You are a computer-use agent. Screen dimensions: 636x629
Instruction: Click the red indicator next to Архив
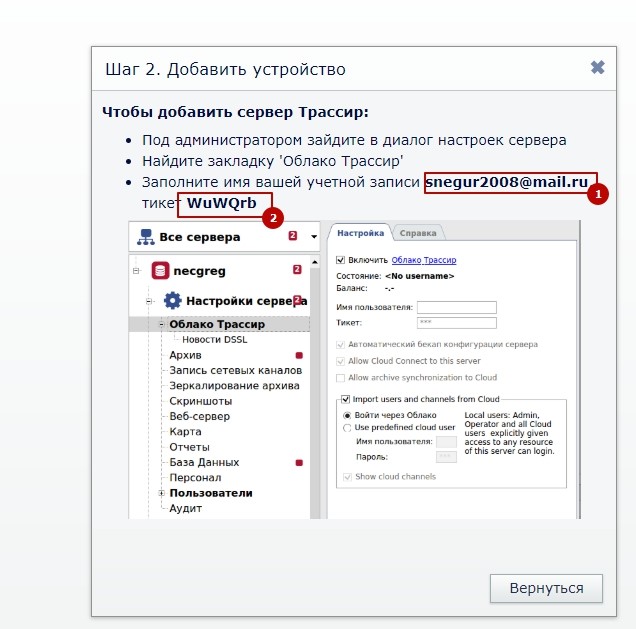pyautogui.click(x=299, y=355)
